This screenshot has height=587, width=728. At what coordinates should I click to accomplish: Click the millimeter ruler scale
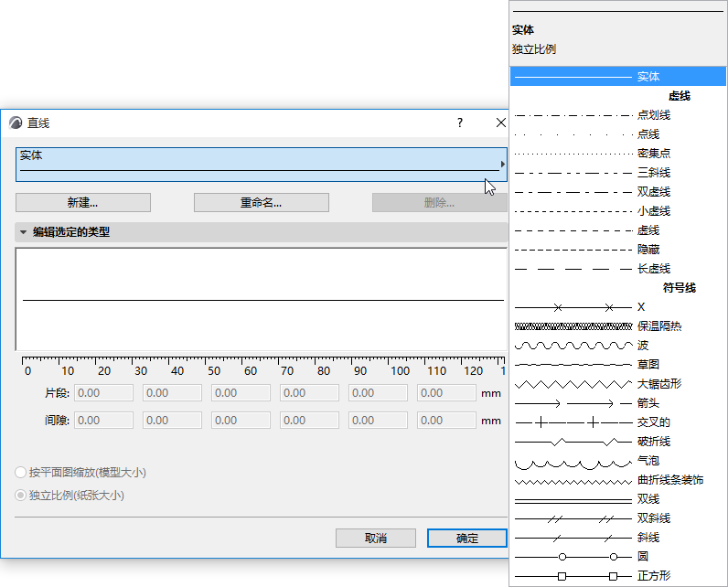click(x=263, y=366)
